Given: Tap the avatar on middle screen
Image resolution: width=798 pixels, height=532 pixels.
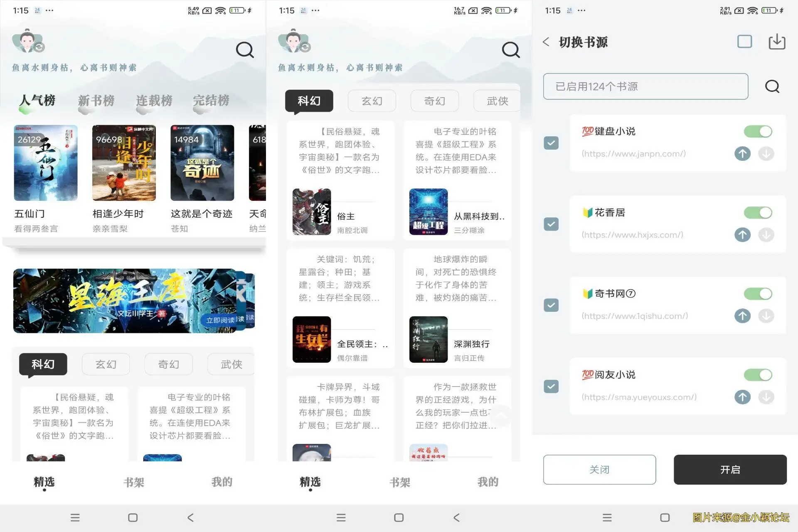Looking at the screenshot, I should [x=294, y=41].
